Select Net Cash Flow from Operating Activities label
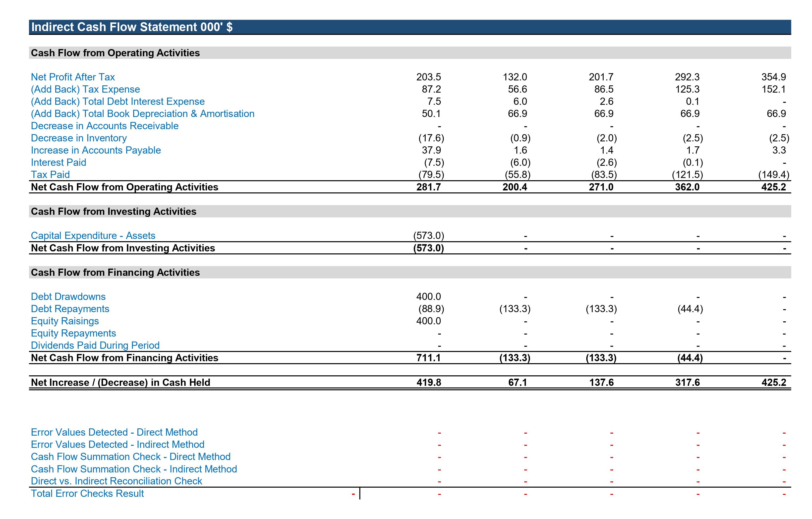This screenshot has width=812, height=519. click(124, 187)
